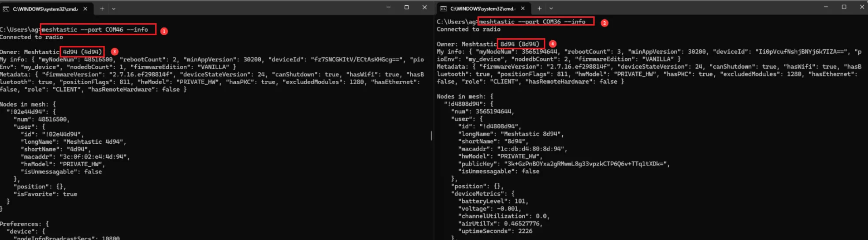
Task: Click the highlighted owner name "4d94 (4d94)"
Action: (x=82, y=52)
